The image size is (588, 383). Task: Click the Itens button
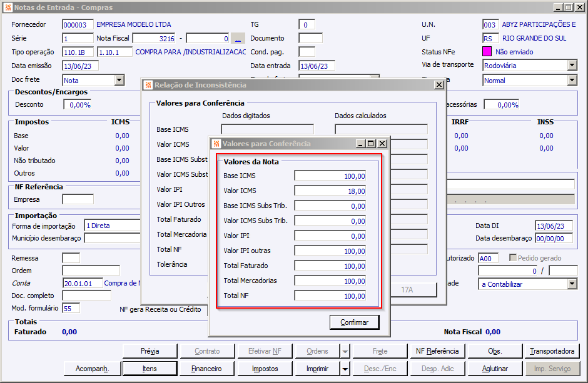149,369
